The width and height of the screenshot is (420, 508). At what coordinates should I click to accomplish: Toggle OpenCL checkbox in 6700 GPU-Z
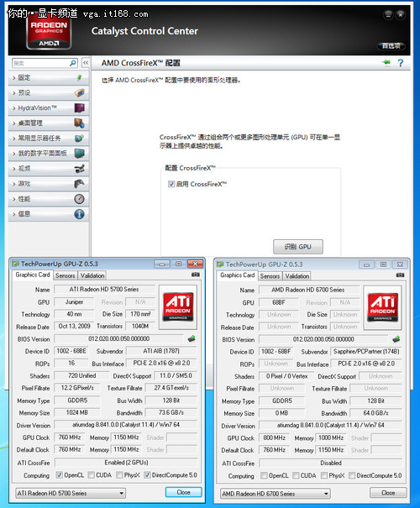264,475
